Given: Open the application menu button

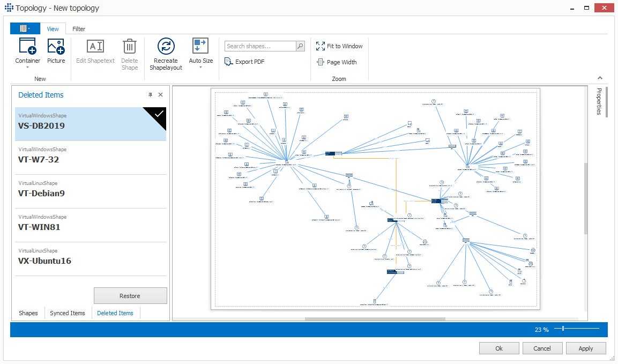Looking at the screenshot, I should 25,28.
